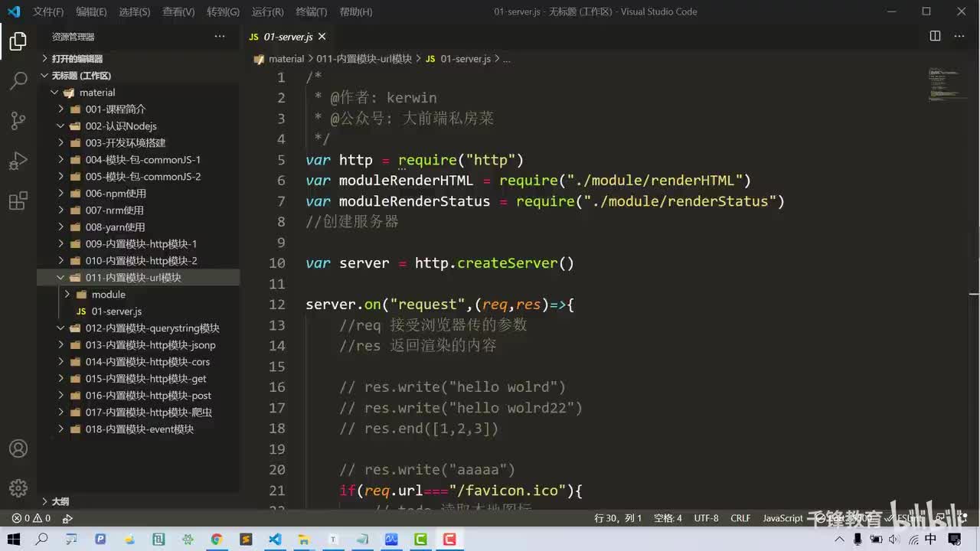Open the 运行(R) menu
Image resolution: width=980 pixels, height=551 pixels.
pyautogui.click(x=267, y=12)
